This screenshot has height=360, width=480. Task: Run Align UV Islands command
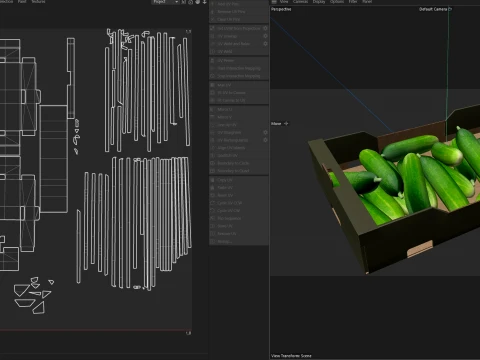[x=239, y=148]
